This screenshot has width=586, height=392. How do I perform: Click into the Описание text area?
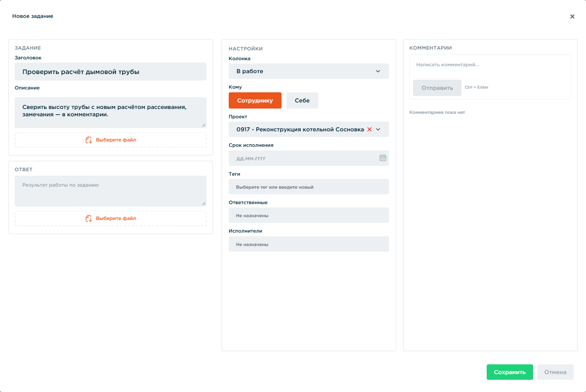click(x=111, y=113)
